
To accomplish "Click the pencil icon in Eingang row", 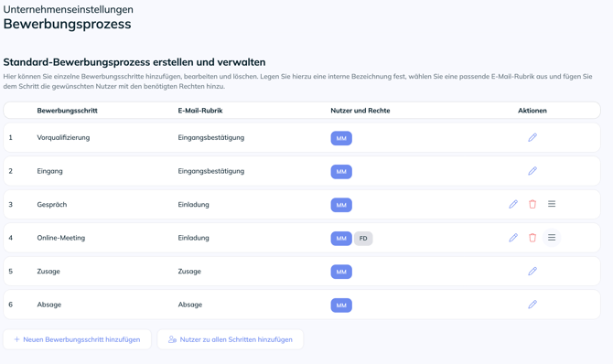I will coord(532,171).
